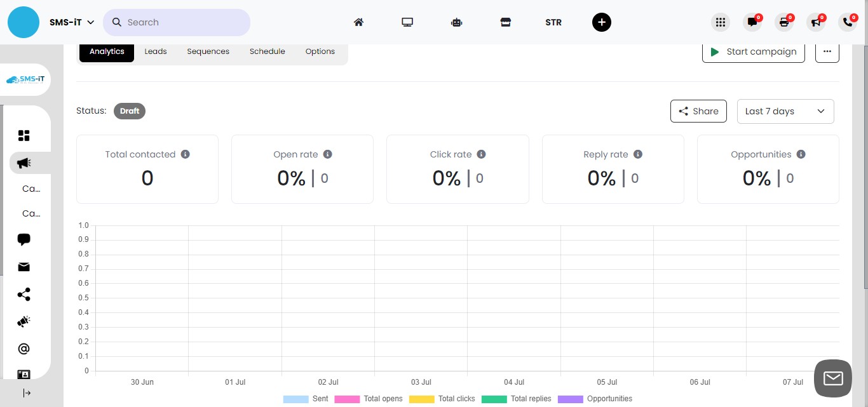Click the share network icon in sidebar
Screen dimensions: 868x407
click(24, 294)
